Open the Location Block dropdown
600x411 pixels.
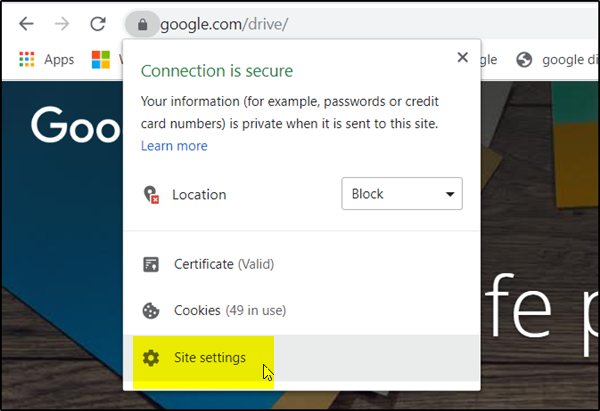401,194
